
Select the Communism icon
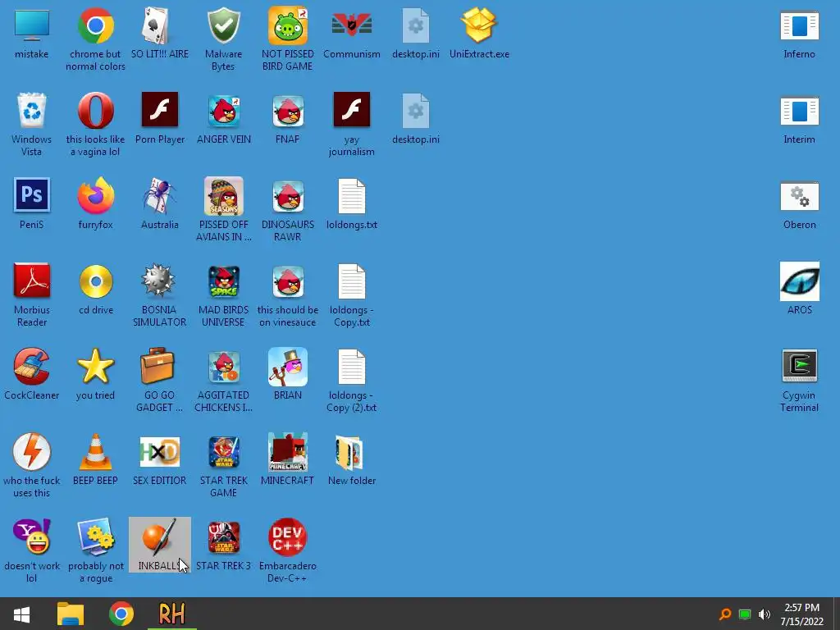point(351,25)
